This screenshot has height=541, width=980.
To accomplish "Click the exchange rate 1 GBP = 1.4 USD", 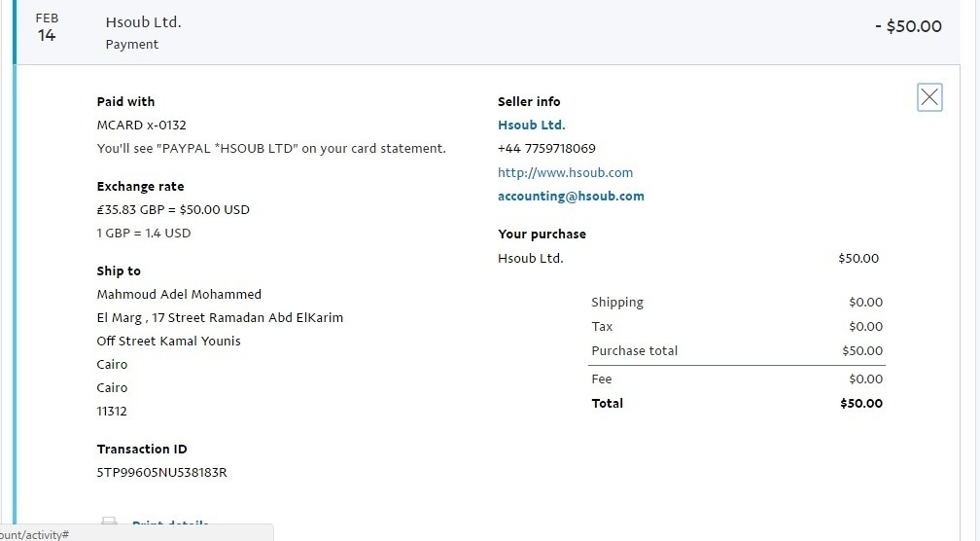I will tap(144, 234).
